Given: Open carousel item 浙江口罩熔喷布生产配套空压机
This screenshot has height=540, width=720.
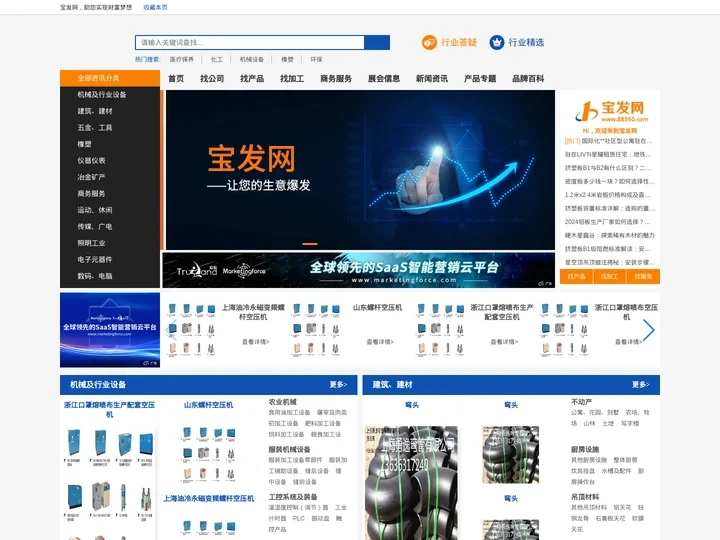Looking at the screenshot, I should 502,312.
